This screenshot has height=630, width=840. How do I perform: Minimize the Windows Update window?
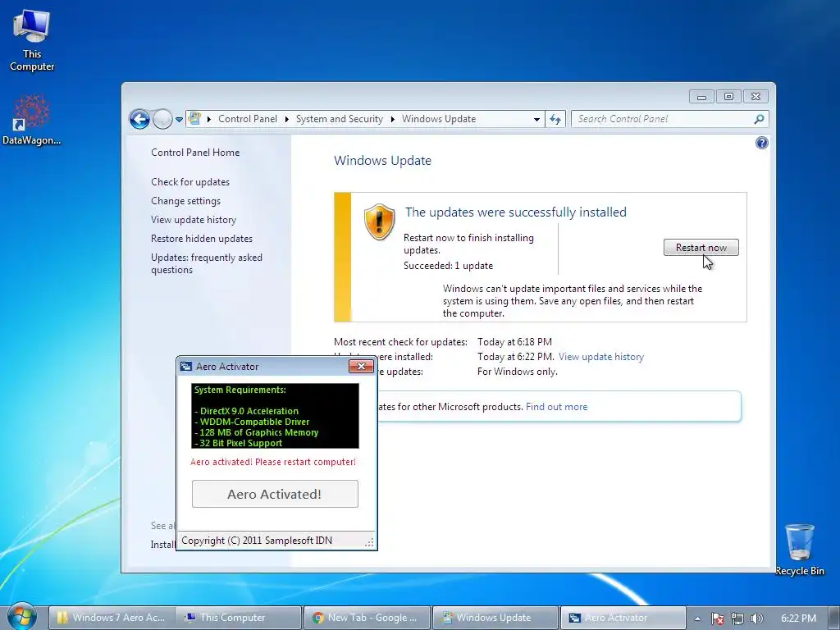click(x=701, y=97)
